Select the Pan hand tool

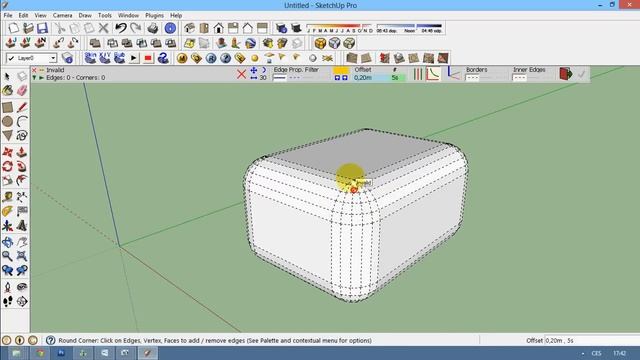22,242
